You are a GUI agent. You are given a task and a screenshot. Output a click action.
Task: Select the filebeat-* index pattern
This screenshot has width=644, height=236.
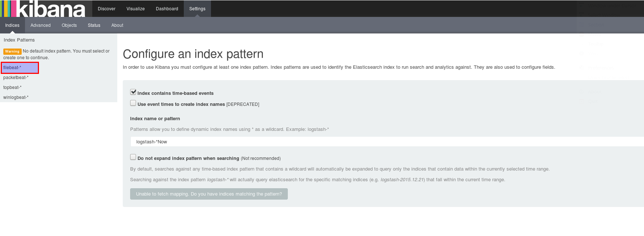pos(20,68)
